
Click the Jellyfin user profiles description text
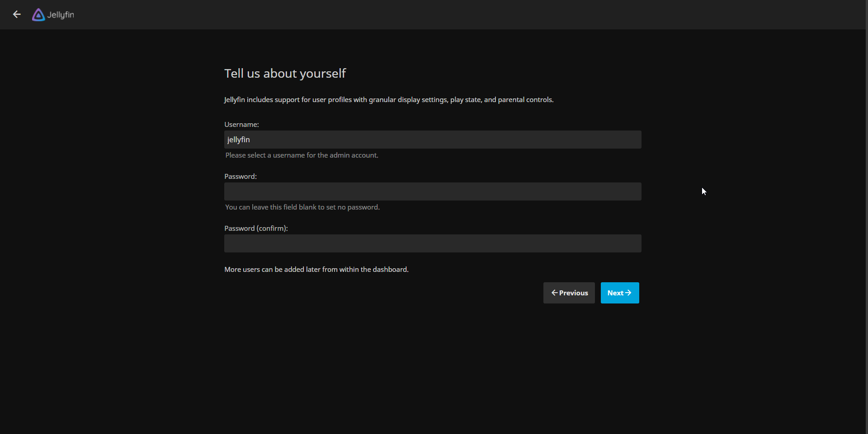pos(389,100)
